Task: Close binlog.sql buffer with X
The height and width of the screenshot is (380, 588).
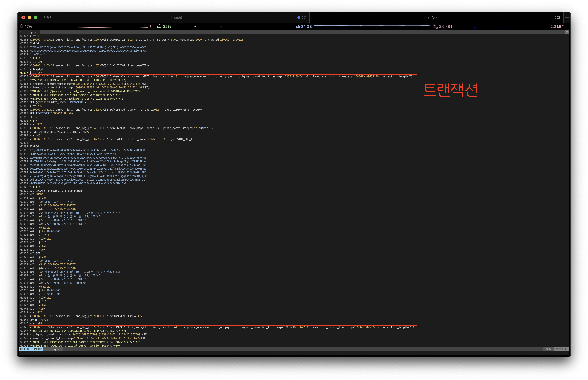Action: click(x=567, y=32)
